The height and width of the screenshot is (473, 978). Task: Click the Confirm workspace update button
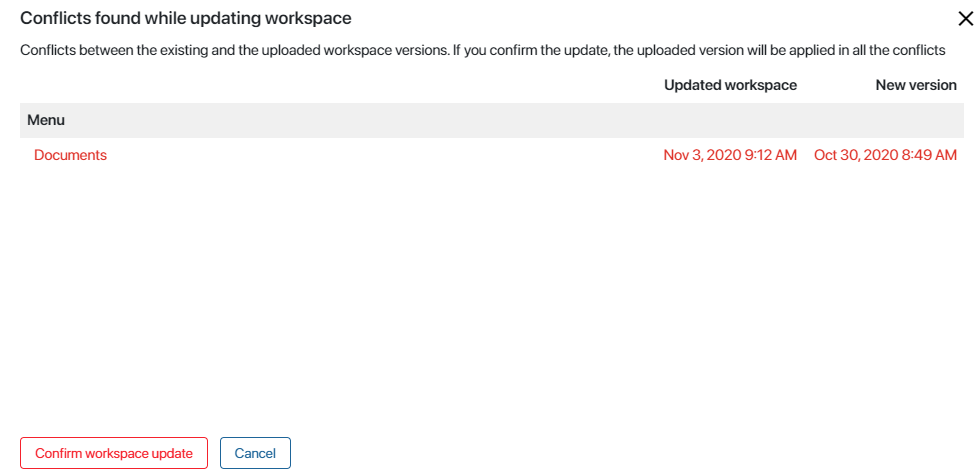click(114, 453)
